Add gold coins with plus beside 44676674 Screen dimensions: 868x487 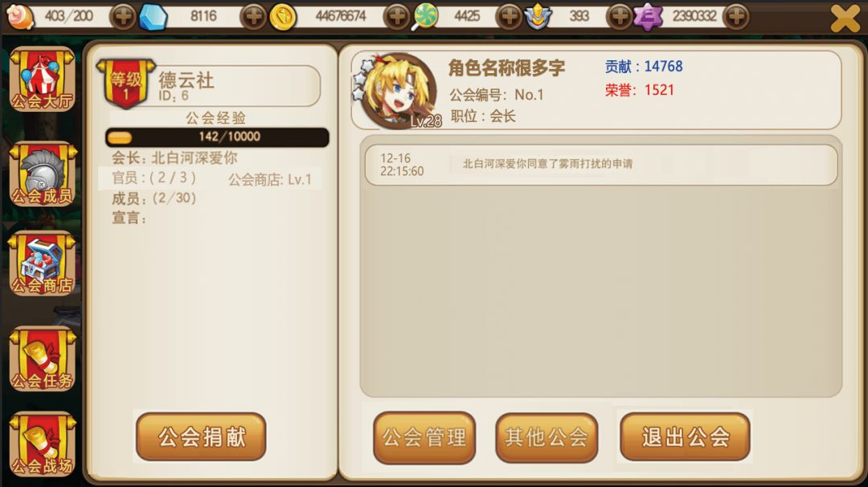tap(397, 17)
